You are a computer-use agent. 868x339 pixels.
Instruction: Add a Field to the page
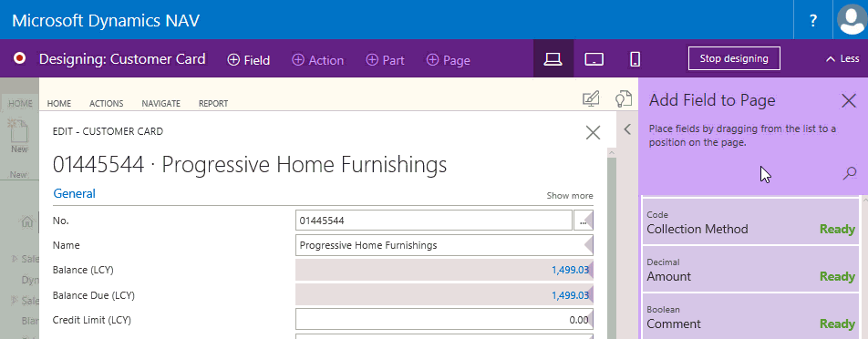coord(249,60)
